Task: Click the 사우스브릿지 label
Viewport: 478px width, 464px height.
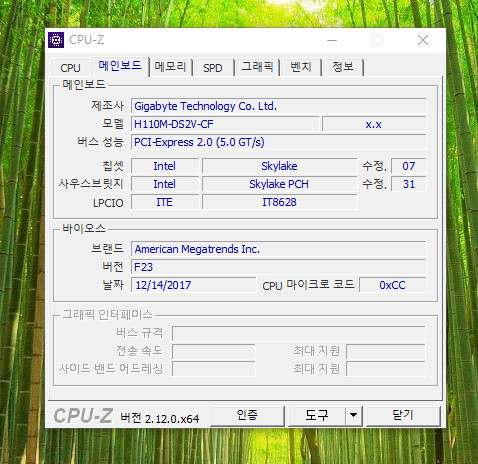Action: click(x=91, y=184)
